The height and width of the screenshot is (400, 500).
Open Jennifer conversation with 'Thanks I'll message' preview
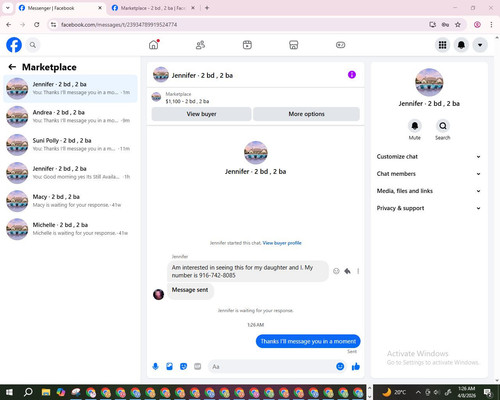70,88
